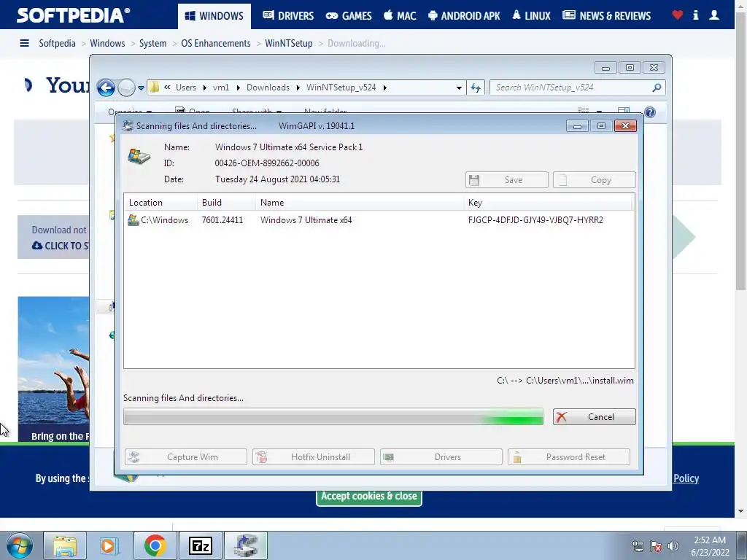This screenshot has height=560, width=747.
Task: Click the Copy button in WimGAPI dialog
Action: (x=594, y=180)
